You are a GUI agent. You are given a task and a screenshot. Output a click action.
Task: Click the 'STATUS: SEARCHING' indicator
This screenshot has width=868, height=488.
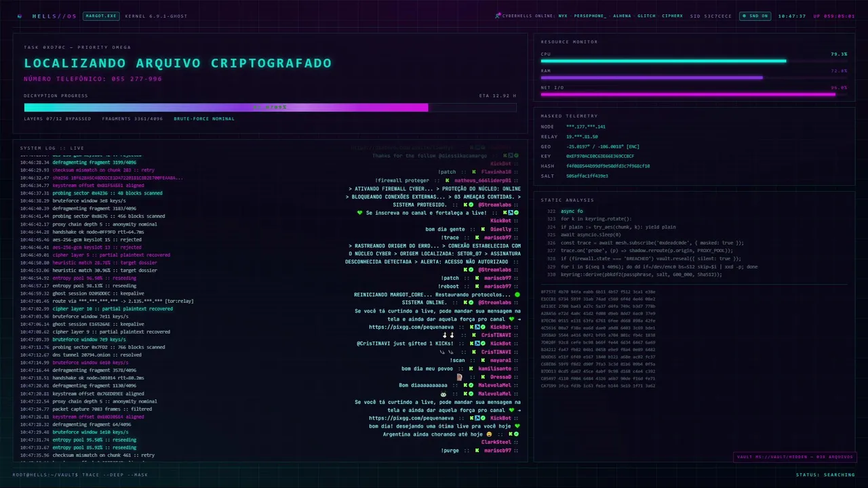point(825,474)
